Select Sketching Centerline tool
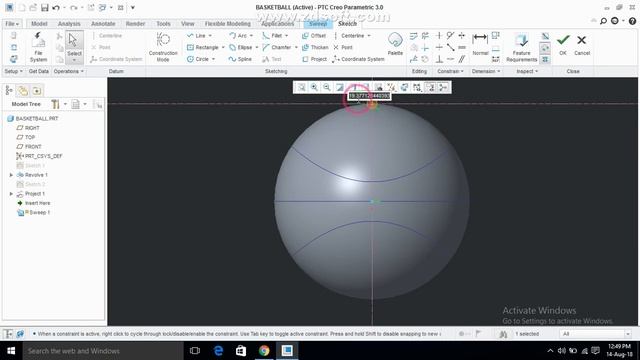Screen dimensions: 640x360 (x=349, y=36)
